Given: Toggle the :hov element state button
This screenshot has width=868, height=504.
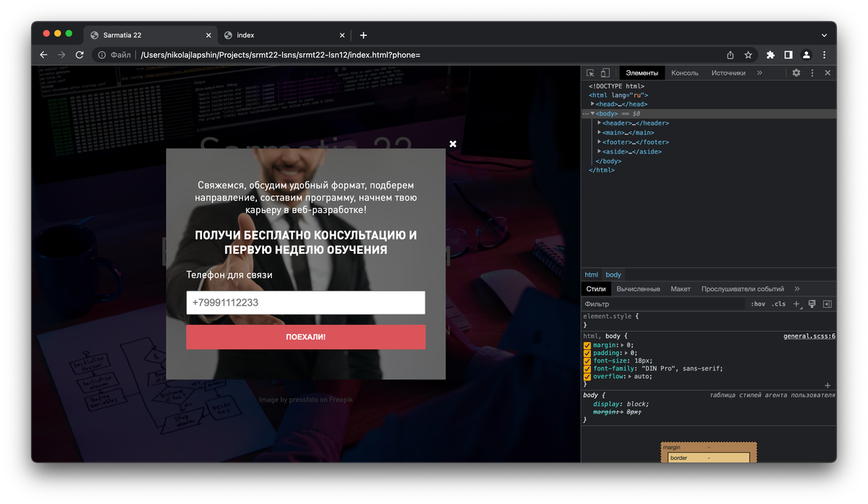Looking at the screenshot, I should click(x=757, y=304).
